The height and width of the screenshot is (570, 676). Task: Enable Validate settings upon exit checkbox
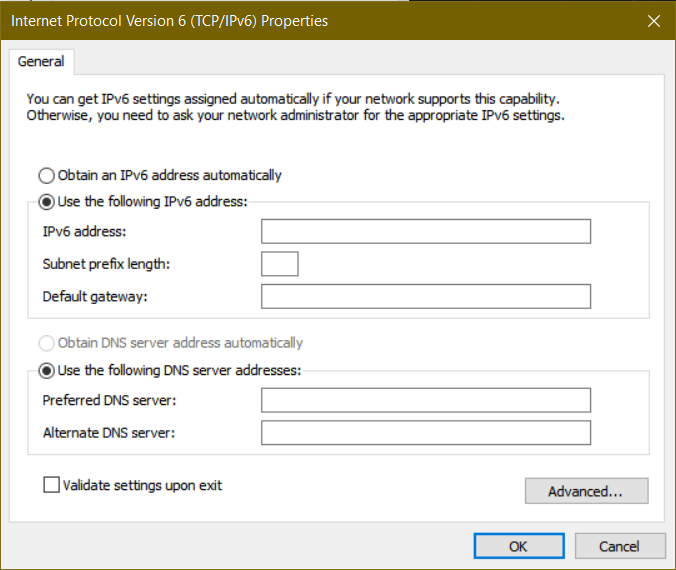coord(51,485)
